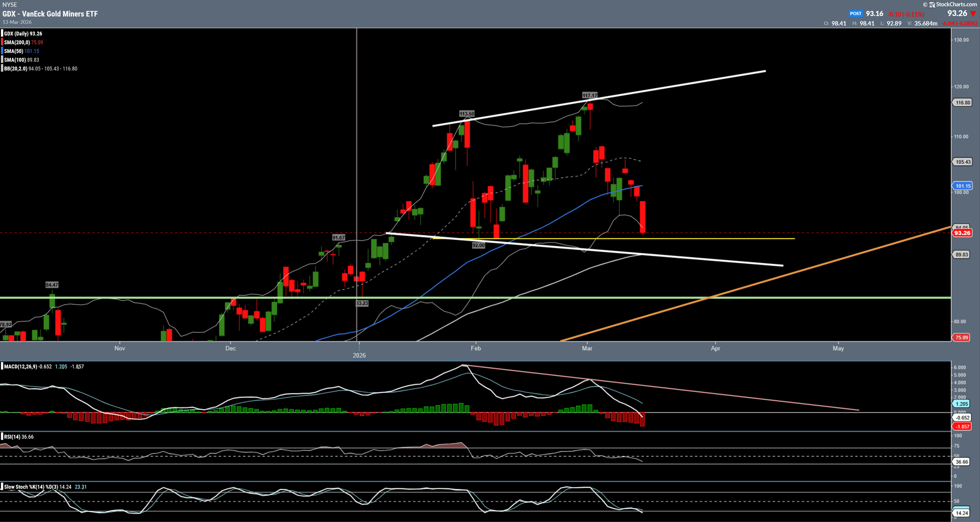Image resolution: width=980 pixels, height=522 pixels.
Task: Click the 117.17 high annotation on the chart
Action: 590,96
